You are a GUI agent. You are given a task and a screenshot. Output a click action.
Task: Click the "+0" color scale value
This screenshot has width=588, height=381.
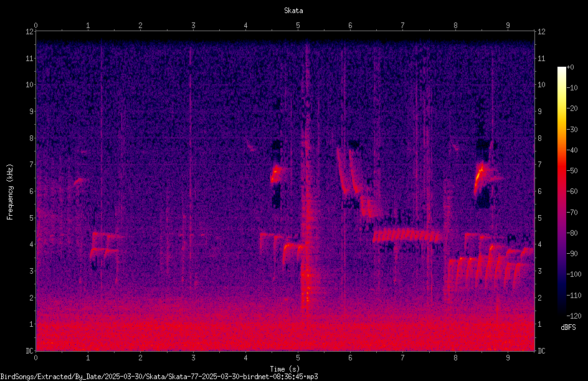click(x=570, y=67)
